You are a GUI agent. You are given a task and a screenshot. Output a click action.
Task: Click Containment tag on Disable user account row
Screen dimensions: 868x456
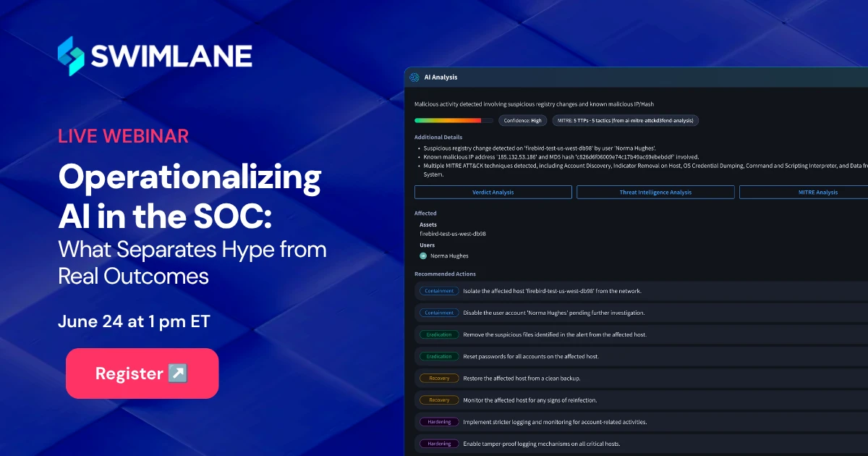(x=439, y=313)
